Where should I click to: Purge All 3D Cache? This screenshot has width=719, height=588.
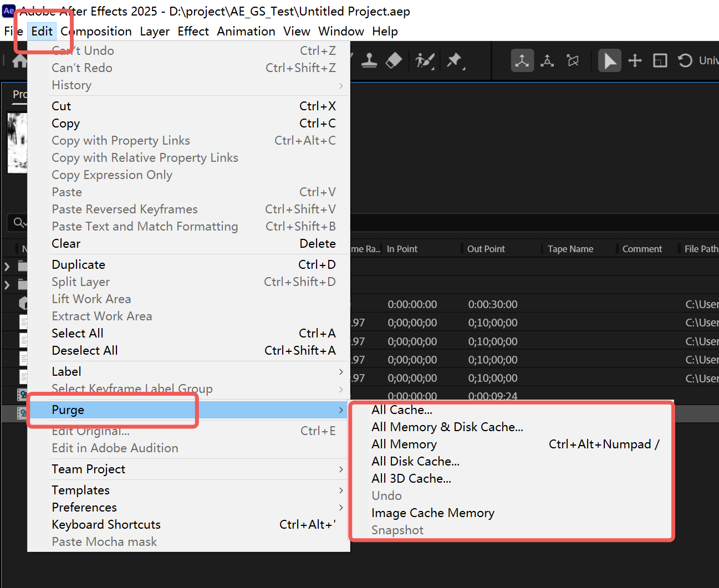tap(511, 478)
